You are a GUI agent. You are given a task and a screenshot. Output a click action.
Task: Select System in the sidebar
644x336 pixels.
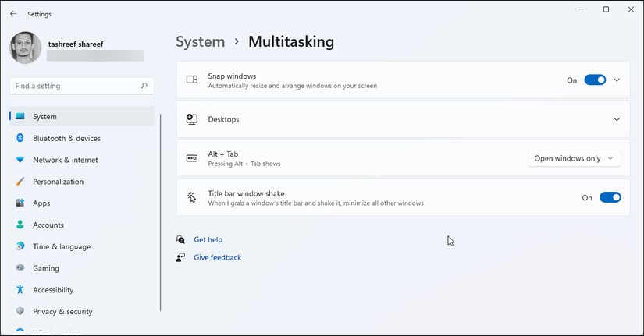coord(44,117)
